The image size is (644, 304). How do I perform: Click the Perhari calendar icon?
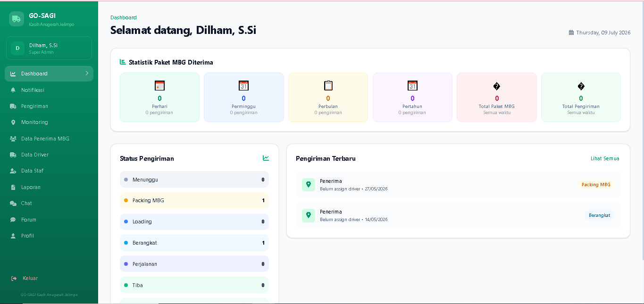point(159,86)
